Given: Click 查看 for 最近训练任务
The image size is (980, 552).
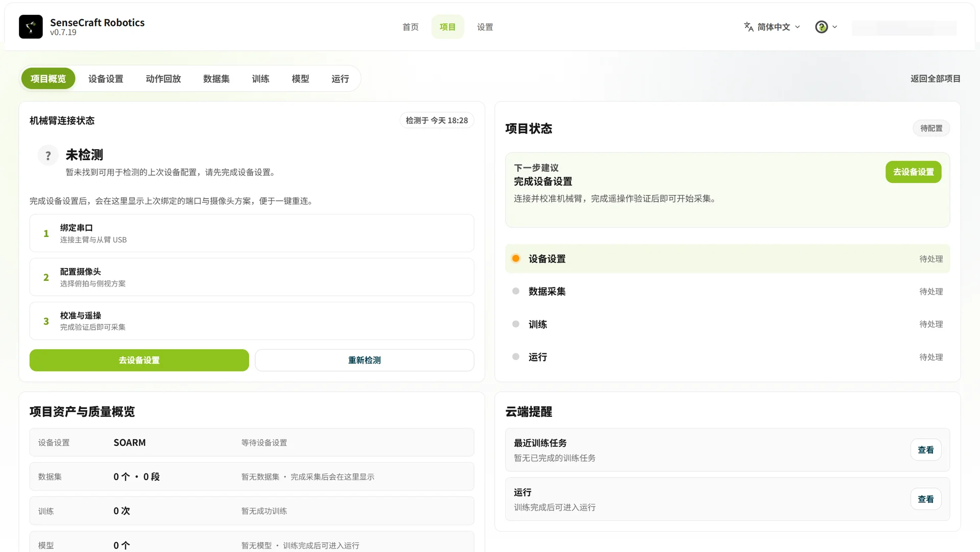Looking at the screenshot, I should [925, 450].
